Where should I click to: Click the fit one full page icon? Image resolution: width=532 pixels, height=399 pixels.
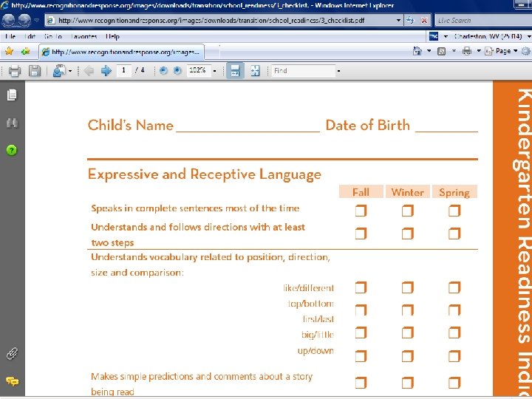(x=255, y=71)
